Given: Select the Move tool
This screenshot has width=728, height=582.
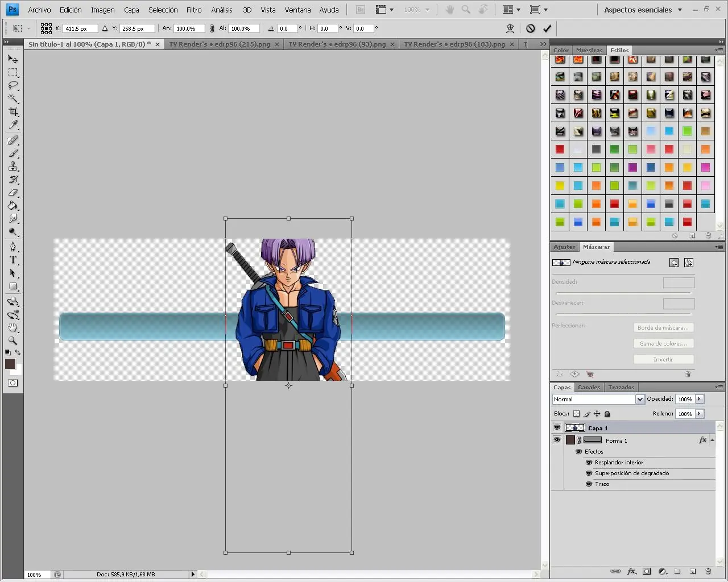Looking at the screenshot, I should point(13,59).
